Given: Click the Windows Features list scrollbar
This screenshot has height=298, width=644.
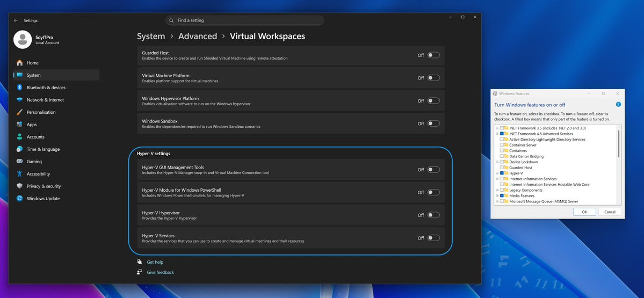Looking at the screenshot, I should [x=619, y=143].
